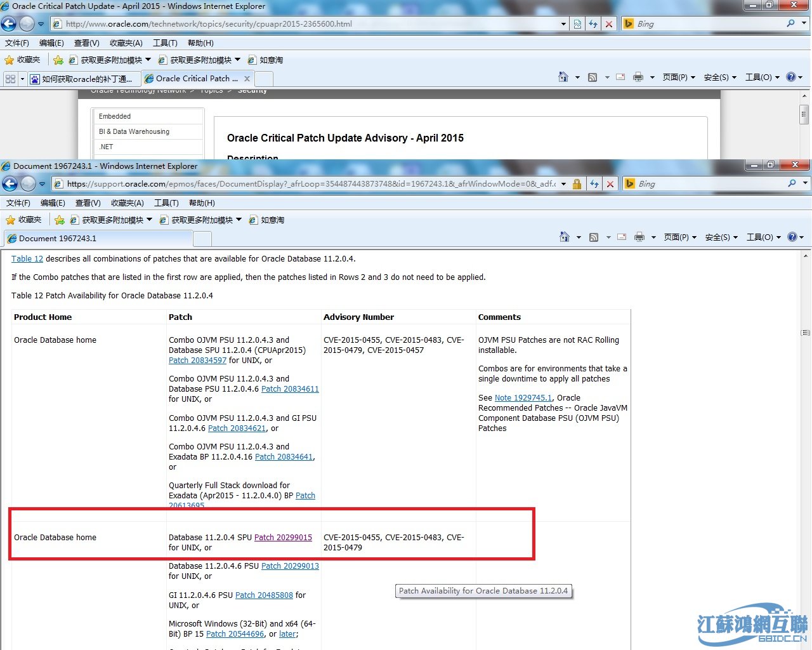
Task: Expand address bar history dropdown in Document window
Action: [564, 184]
